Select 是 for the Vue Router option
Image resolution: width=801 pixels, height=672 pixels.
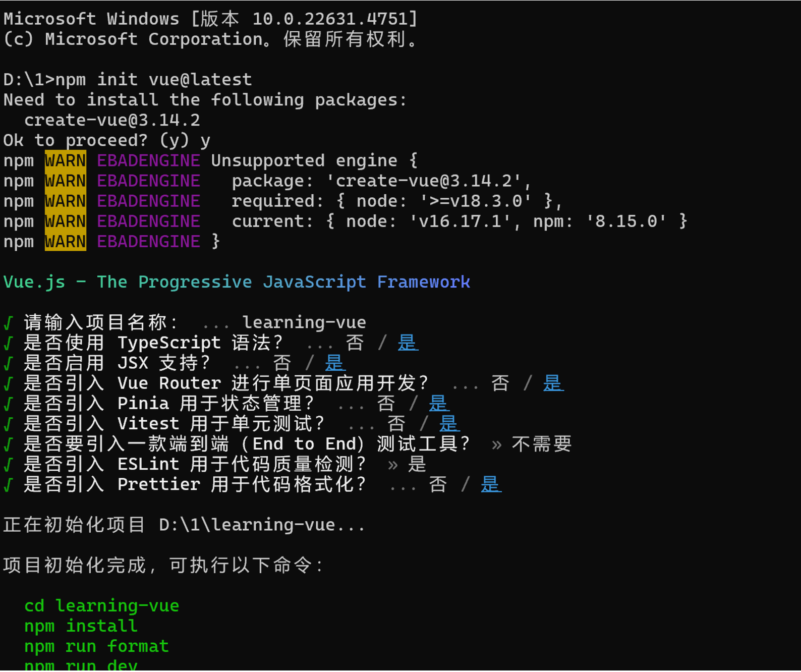(x=553, y=383)
